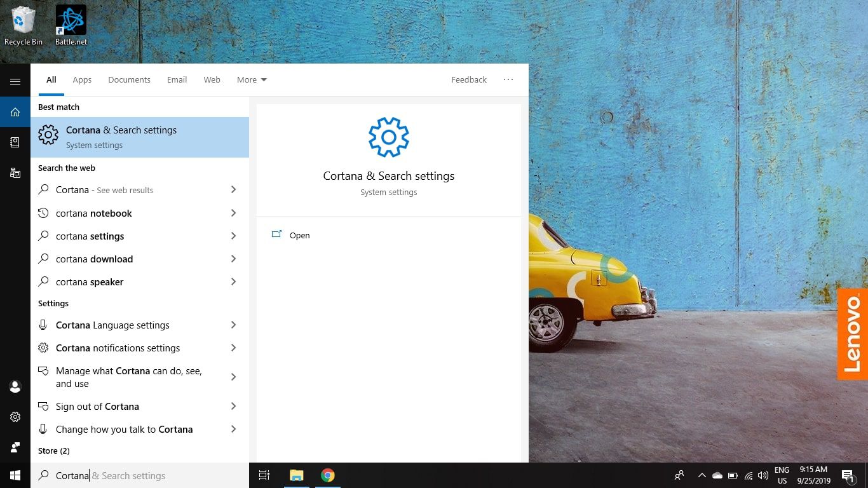The width and height of the screenshot is (868, 488).
Task: Click the Feedback button at the top right
Action: [x=469, y=79]
